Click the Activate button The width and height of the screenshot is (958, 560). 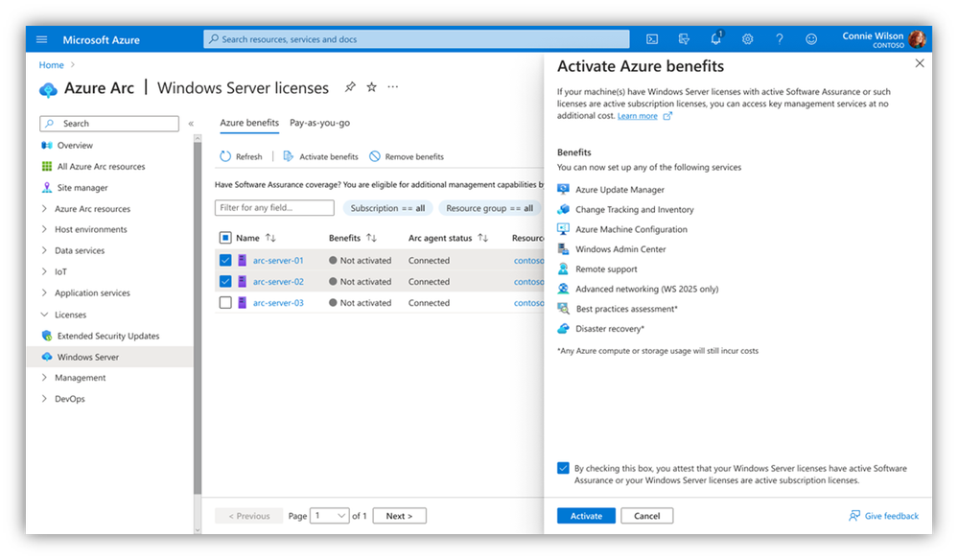[x=587, y=516]
